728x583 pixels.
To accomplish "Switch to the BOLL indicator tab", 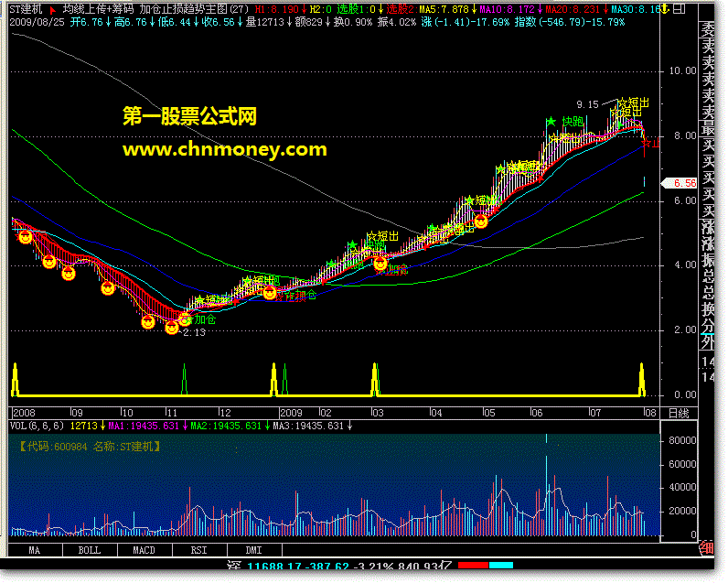I will click(90, 550).
